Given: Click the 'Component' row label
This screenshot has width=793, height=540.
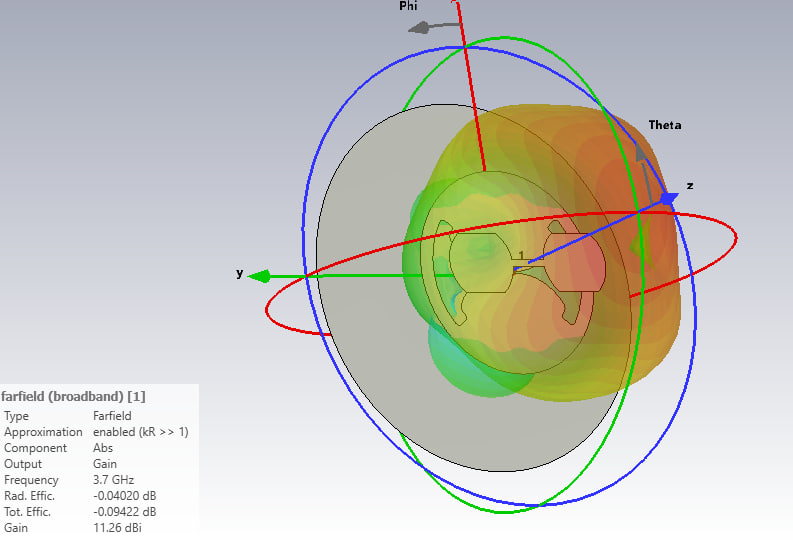Looking at the screenshot, I should pyautogui.click(x=35, y=448).
